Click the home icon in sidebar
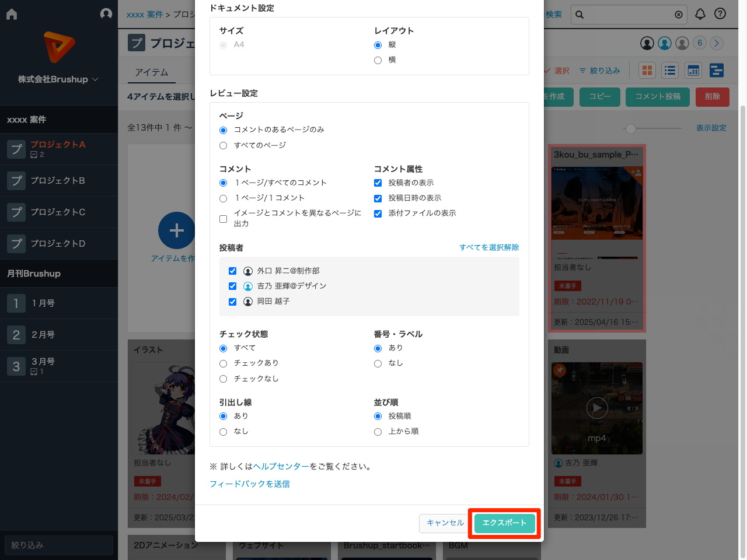Screen dimensions: 747x560 (x=12, y=15)
